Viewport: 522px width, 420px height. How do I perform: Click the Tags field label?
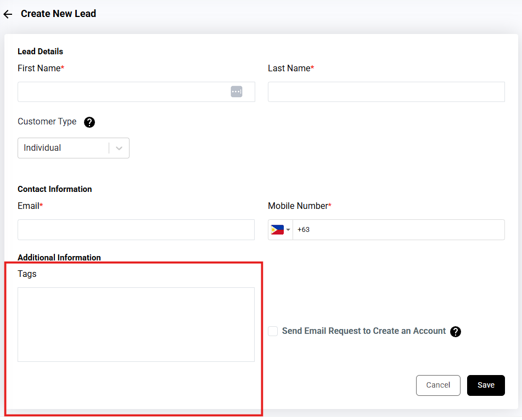click(27, 274)
